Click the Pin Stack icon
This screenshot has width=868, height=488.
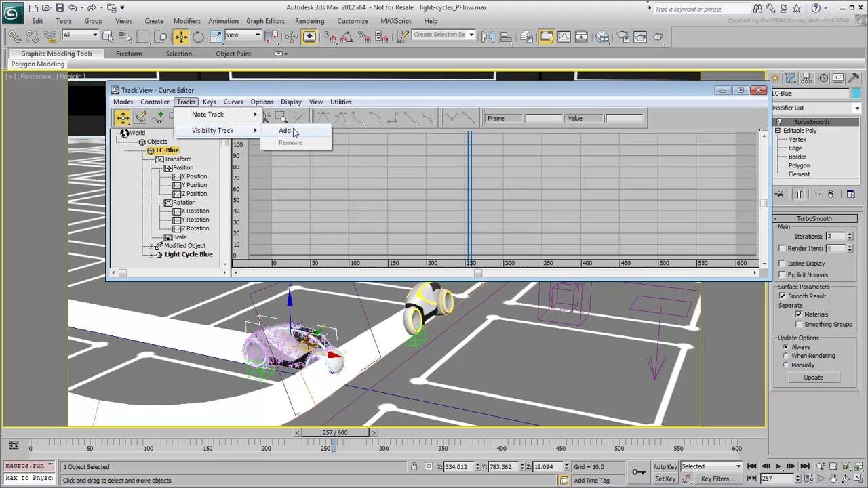(780, 195)
